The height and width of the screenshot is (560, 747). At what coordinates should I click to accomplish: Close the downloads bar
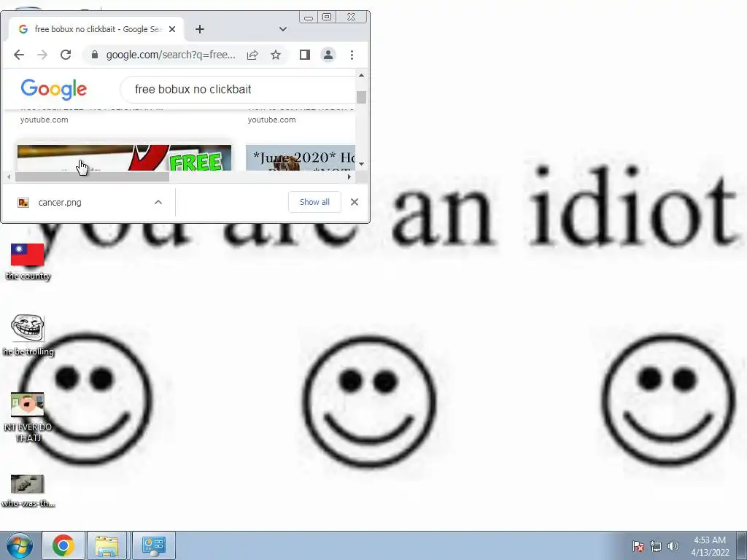pos(355,202)
